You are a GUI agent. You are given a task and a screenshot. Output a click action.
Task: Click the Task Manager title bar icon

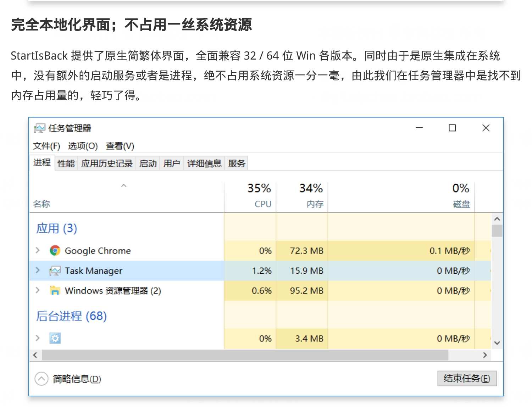(40, 128)
